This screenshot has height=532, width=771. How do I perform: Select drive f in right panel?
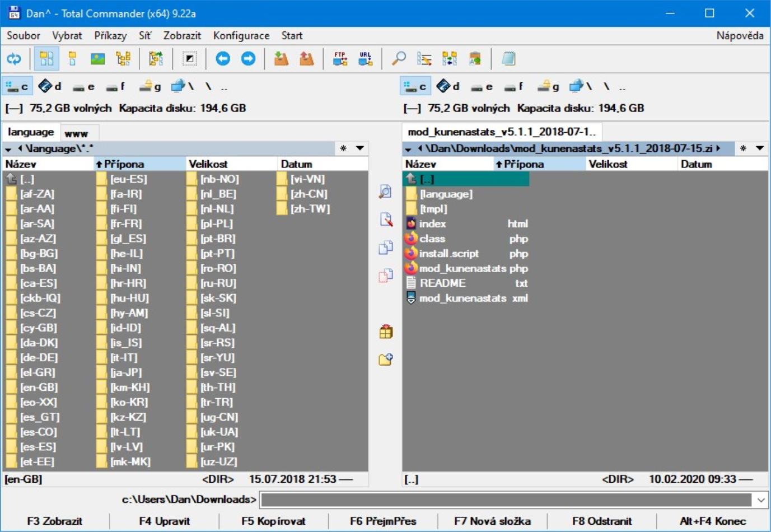pos(513,86)
